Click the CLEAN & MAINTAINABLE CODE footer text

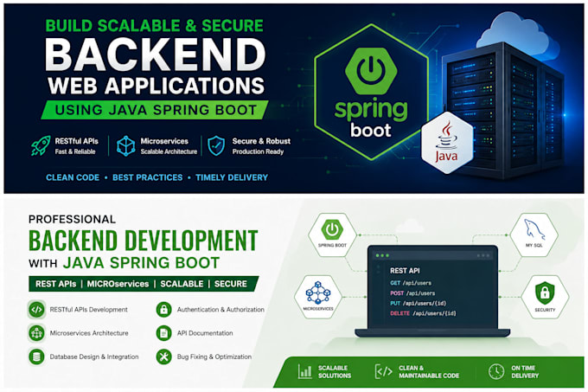pyautogui.click(x=429, y=372)
